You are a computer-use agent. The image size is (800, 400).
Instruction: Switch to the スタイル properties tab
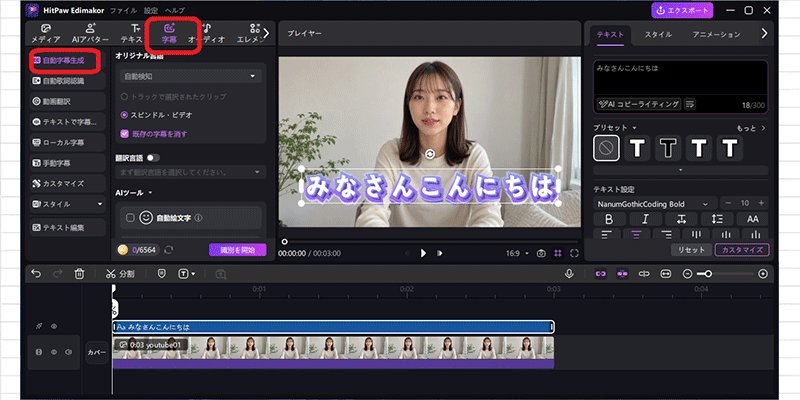click(x=658, y=35)
